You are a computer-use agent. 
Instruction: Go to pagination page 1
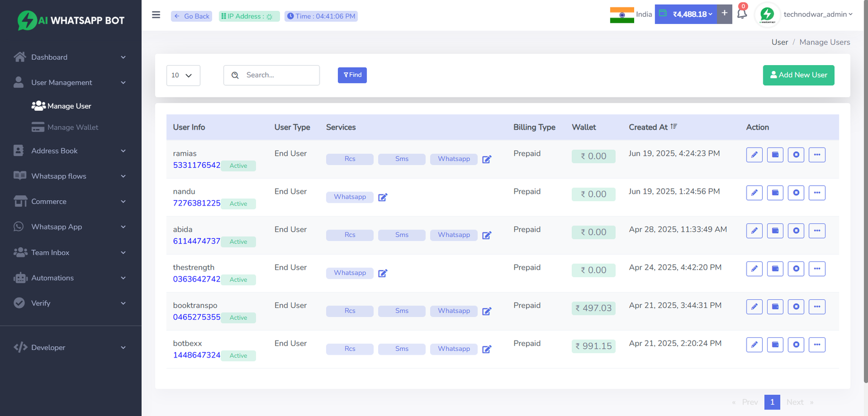[772, 402]
